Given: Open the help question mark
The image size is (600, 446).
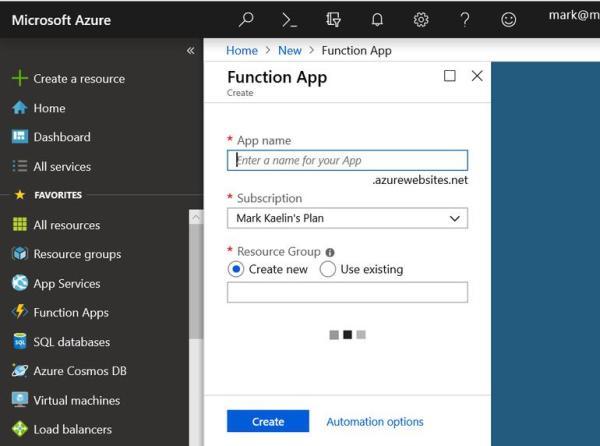Looking at the screenshot, I should click(x=465, y=20).
